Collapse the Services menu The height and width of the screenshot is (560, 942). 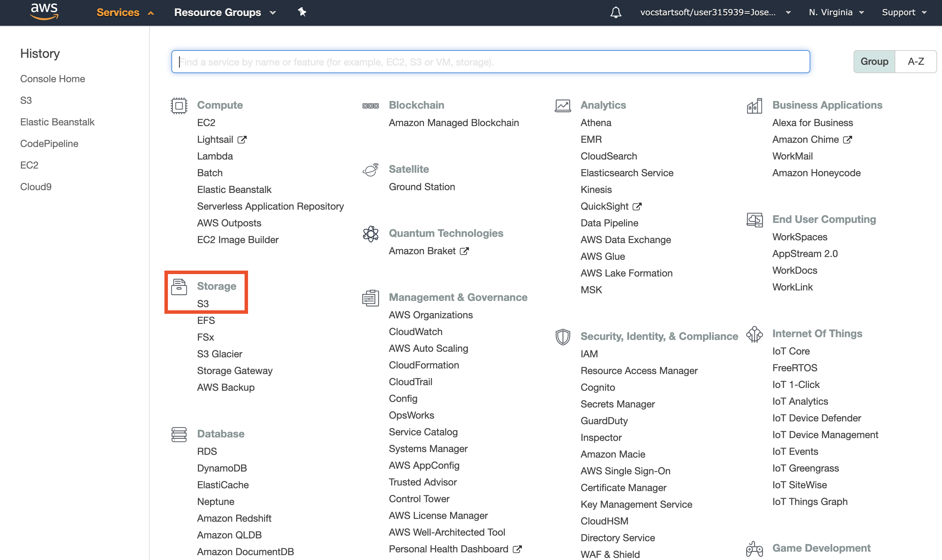coord(125,13)
